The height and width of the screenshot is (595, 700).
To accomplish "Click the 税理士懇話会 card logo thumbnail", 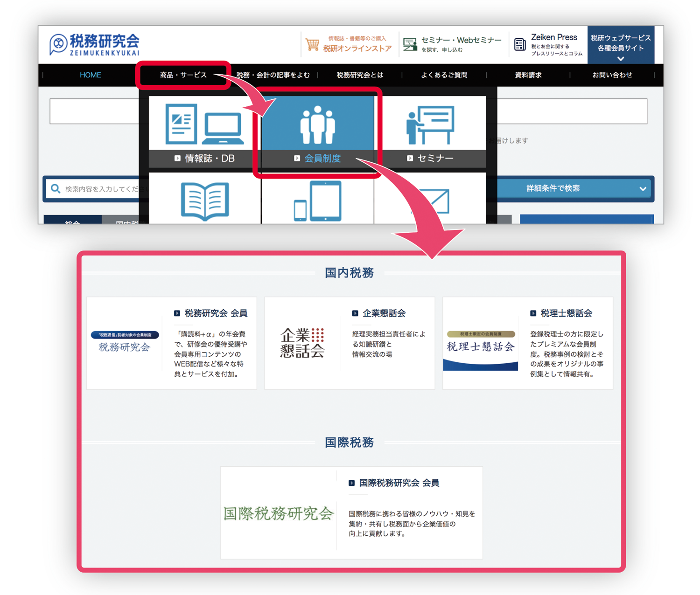I will tap(480, 350).
